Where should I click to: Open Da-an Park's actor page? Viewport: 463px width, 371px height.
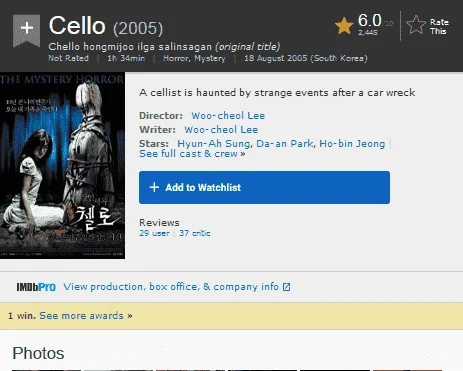coord(285,144)
